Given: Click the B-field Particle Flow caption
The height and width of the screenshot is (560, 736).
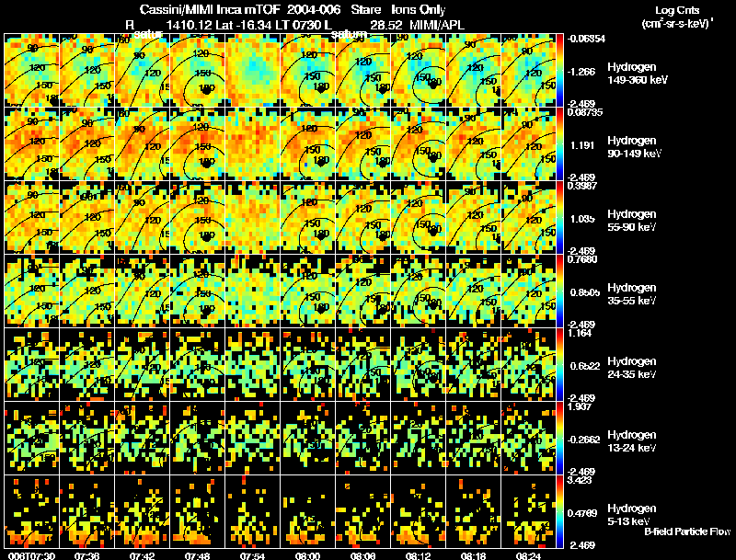Looking at the screenshot, I should point(687,531).
